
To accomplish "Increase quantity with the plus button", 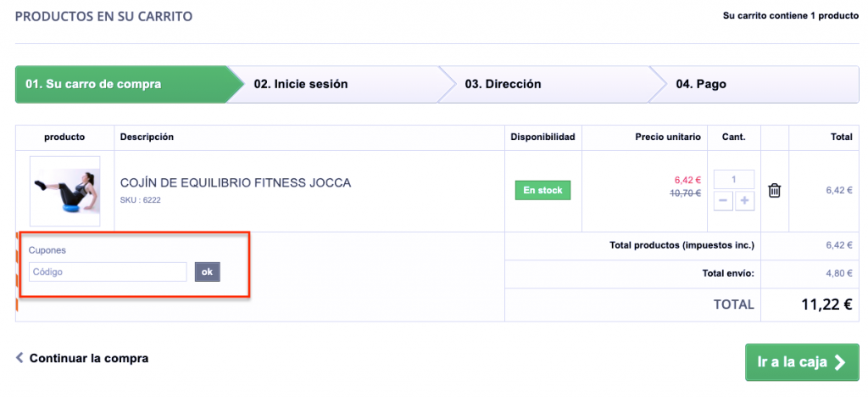I will click(745, 201).
